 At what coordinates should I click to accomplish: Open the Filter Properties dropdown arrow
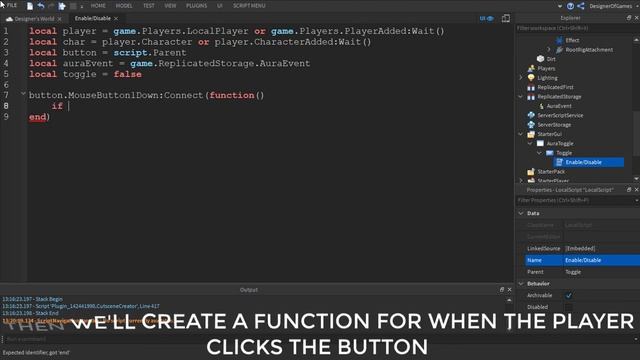637,200
